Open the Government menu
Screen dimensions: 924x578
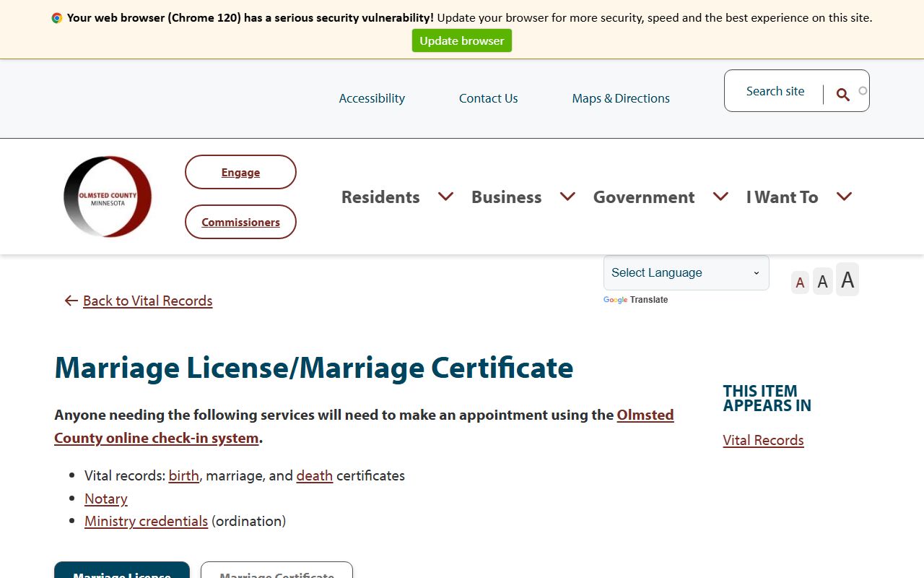(x=644, y=197)
